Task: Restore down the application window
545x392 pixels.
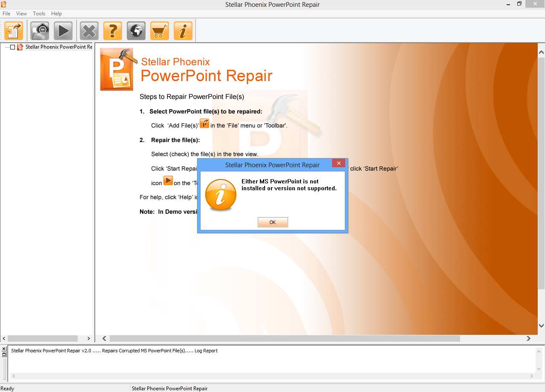Action: click(519, 4)
